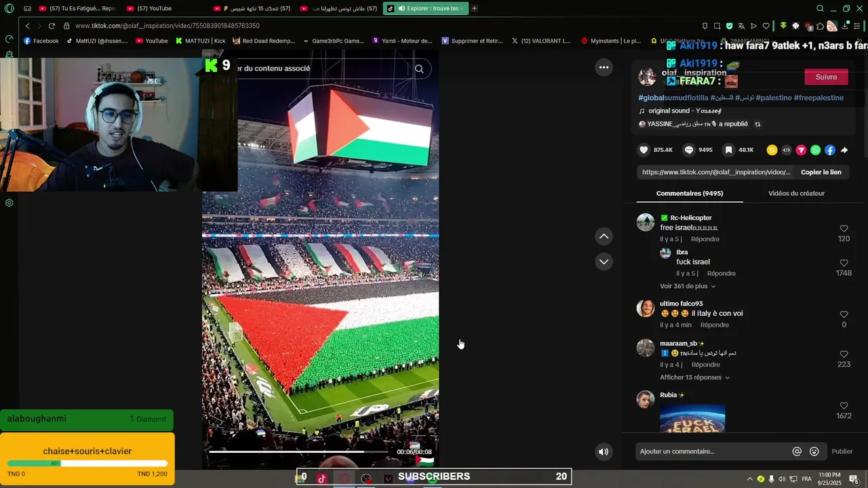
Task: Click 'Copier le lien' button
Action: 821,172
